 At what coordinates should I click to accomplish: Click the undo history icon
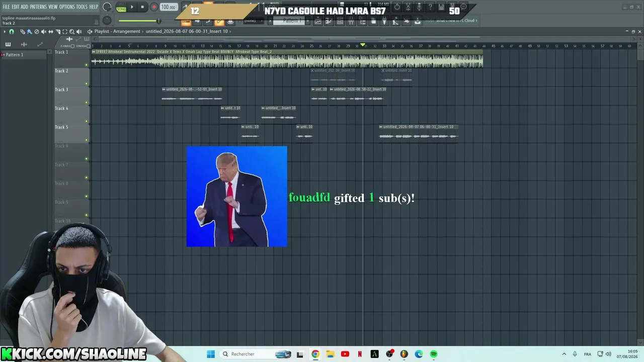click(x=397, y=7)
